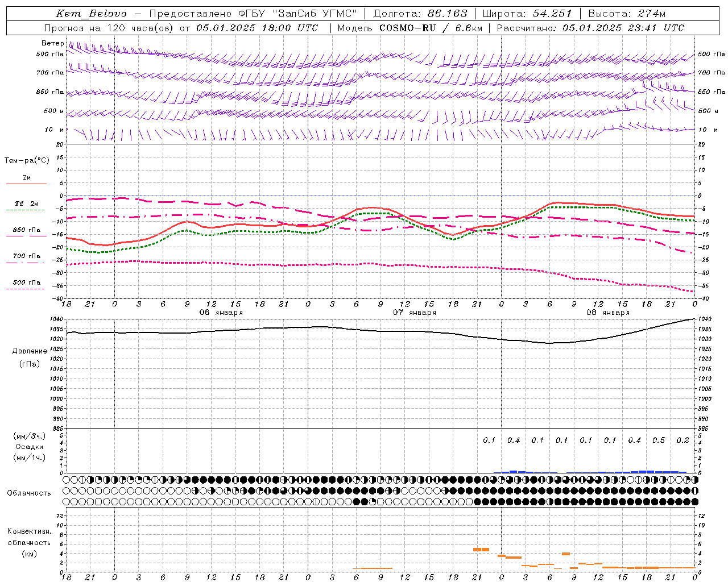Click the "(мм/1ч.)" precipitation unit label
Viewport: 728px width, 582px height.
click(30, 457)
